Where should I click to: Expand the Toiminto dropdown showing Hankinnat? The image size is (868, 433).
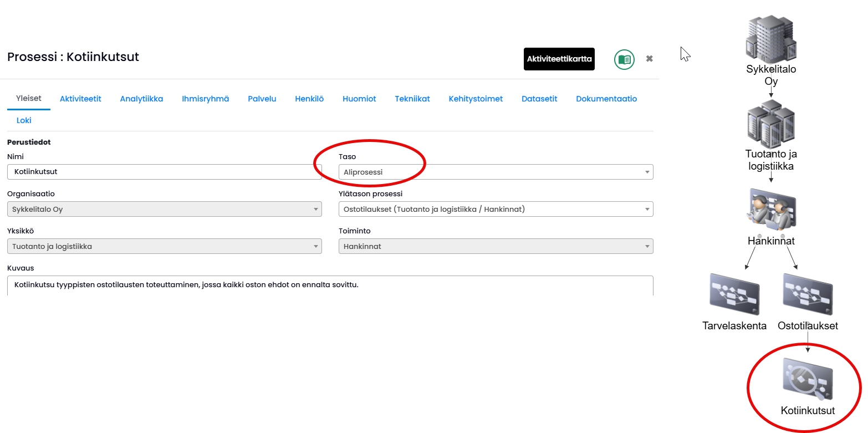pos(496,246)
